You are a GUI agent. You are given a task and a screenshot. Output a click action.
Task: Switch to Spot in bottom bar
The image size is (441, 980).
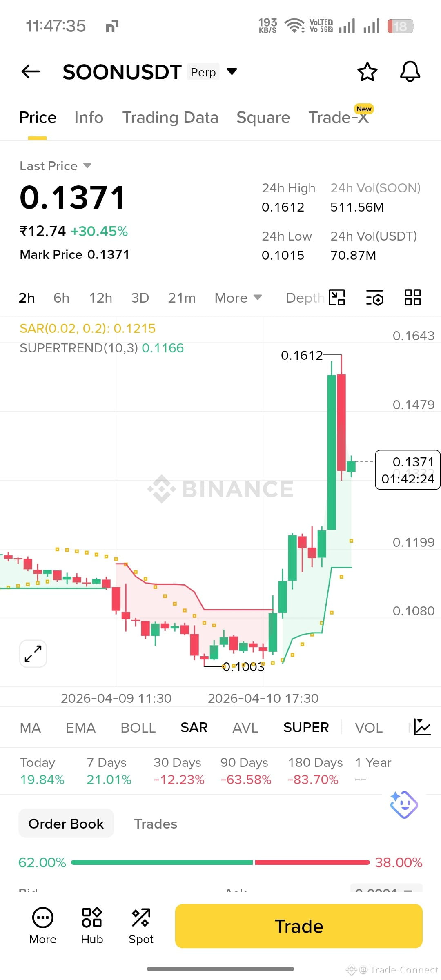click(141, 926)
